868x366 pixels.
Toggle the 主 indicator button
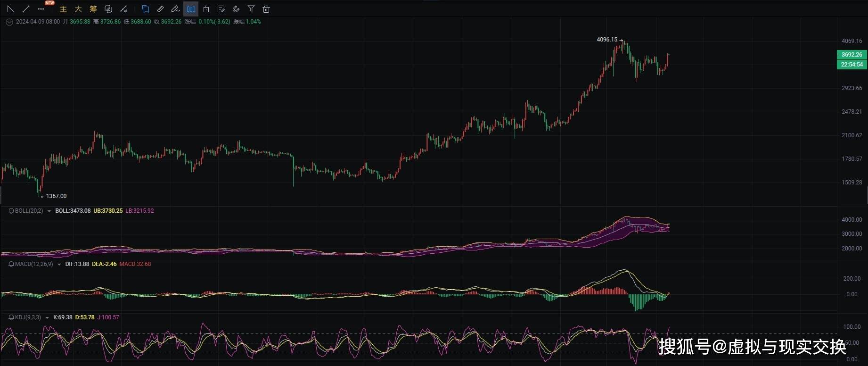click(63, 9)
